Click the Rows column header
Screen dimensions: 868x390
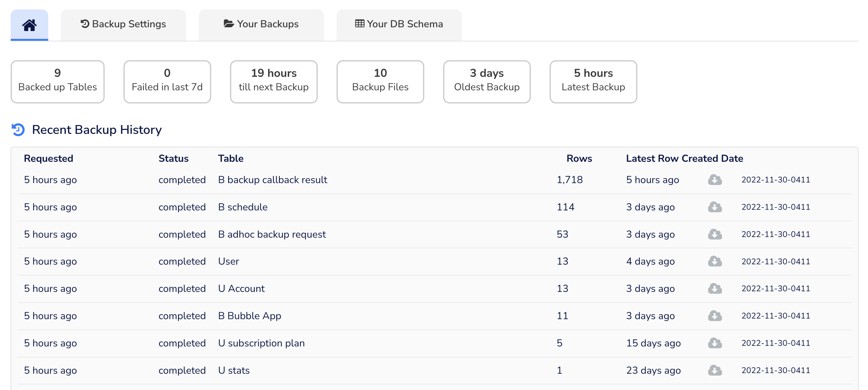579,158
